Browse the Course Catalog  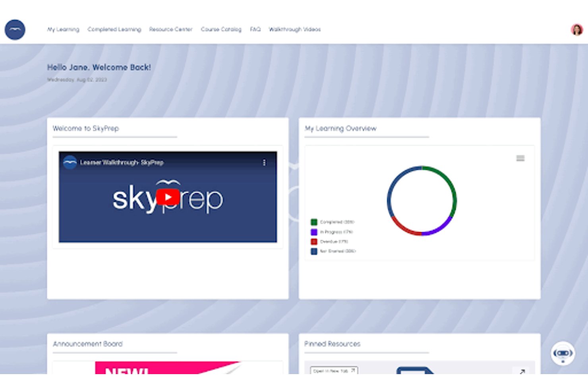[x=221, y=29]
